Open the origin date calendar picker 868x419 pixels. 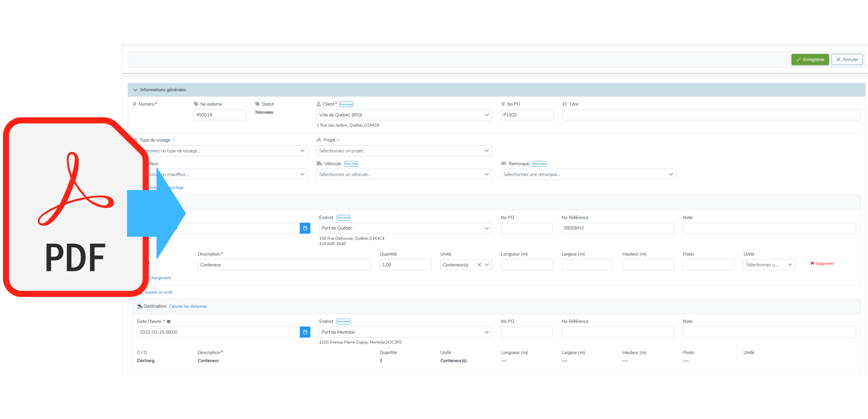click(305, 228)
